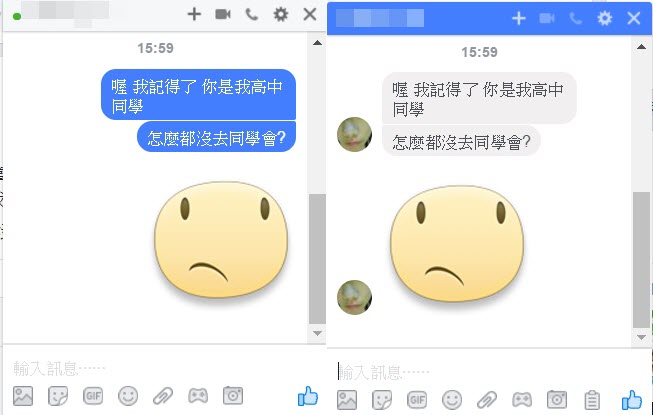Send a thumbs-up like in left chat

coord(308,396)
